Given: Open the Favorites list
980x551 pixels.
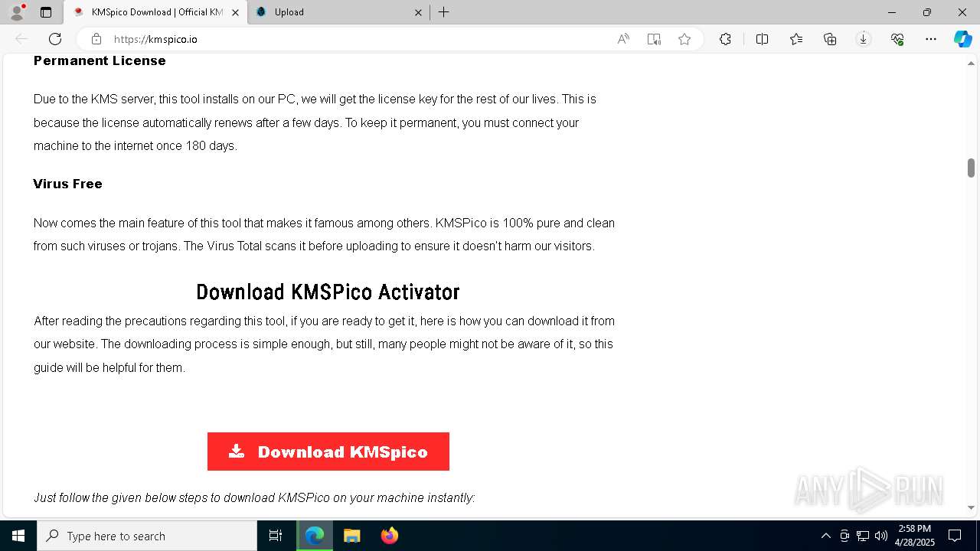Looking at the screenshot, I should pos(796,39).
